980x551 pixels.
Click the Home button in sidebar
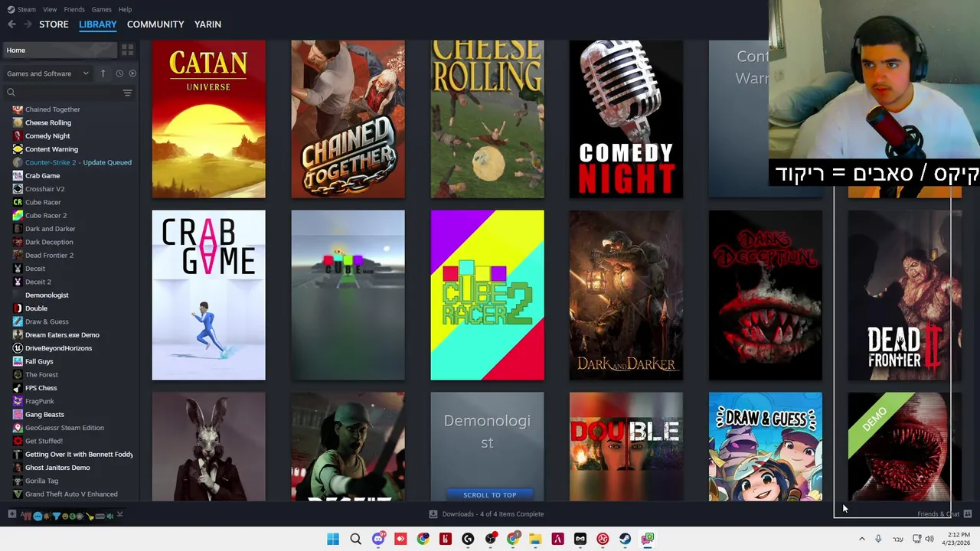[60, 50]
